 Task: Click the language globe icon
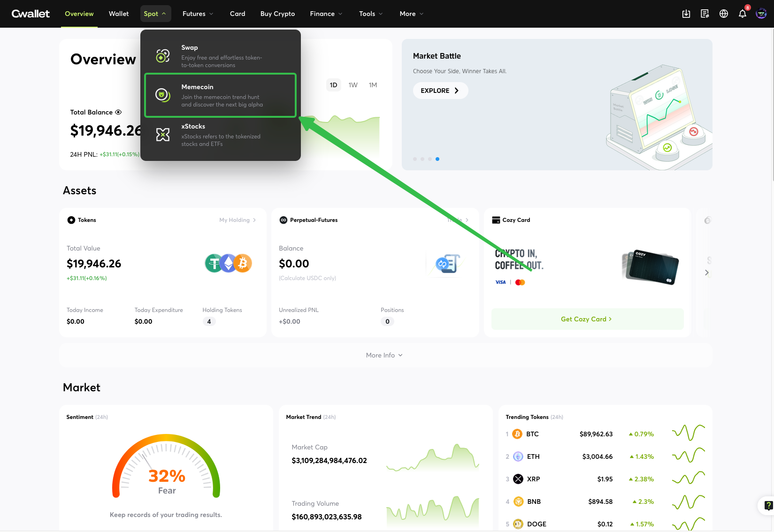coord(724,14)
